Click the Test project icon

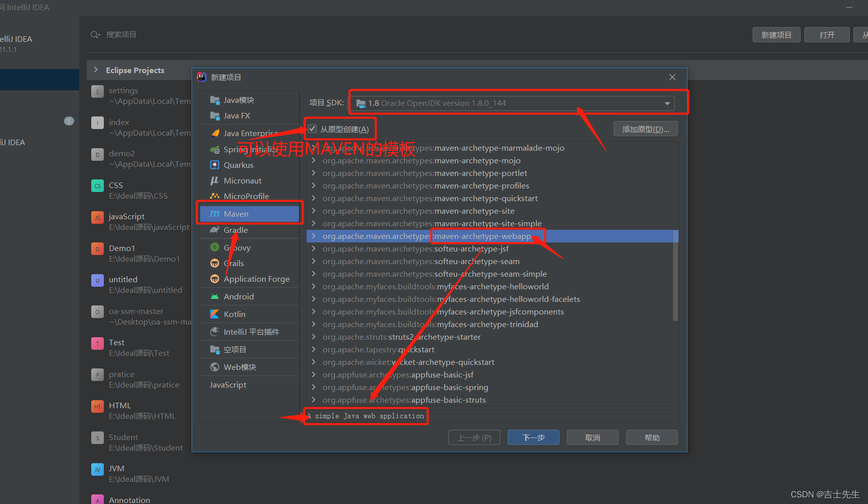pyautogui.click(x=97, y=343)
